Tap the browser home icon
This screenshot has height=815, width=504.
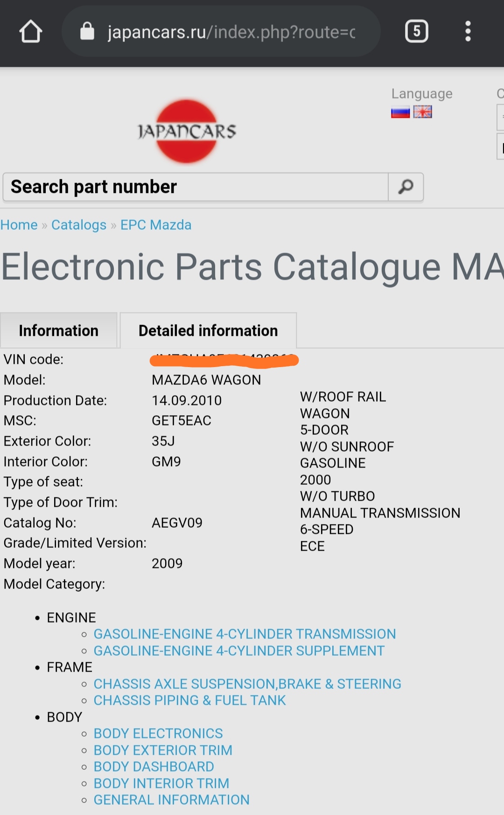tap(31, 32)
